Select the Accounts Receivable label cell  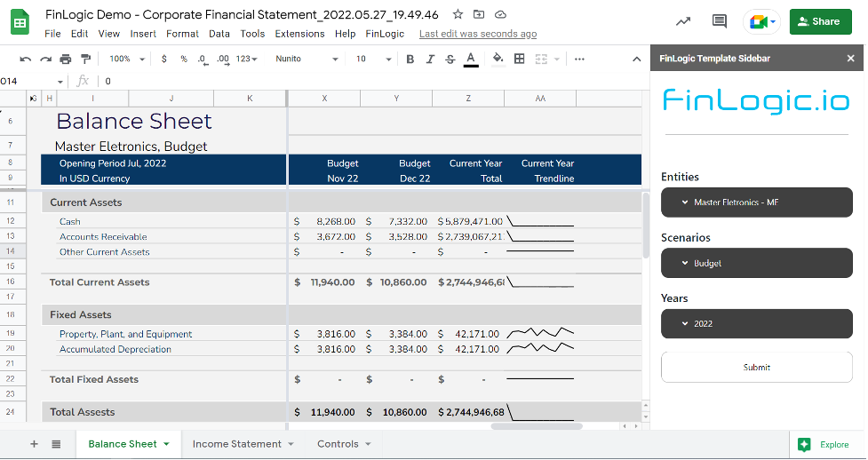pos(103,236)
